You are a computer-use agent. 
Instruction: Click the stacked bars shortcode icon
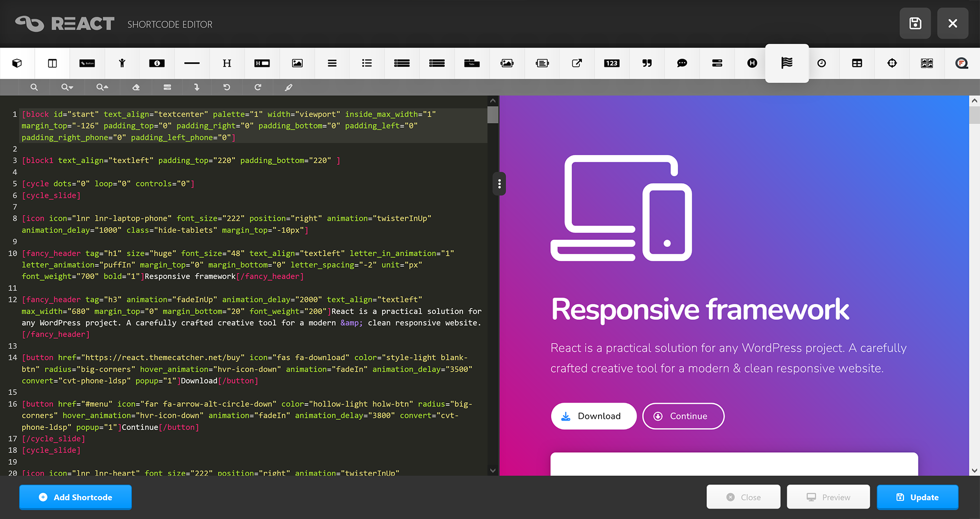[717, 63]
